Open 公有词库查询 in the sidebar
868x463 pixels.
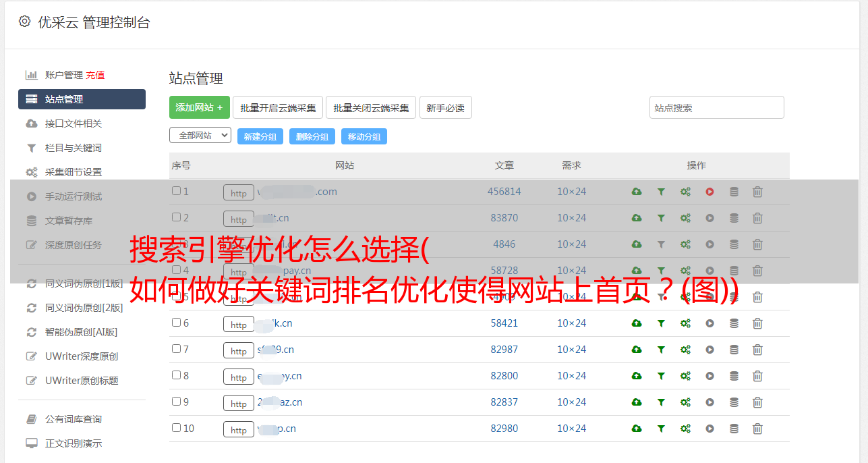(74, 419)
